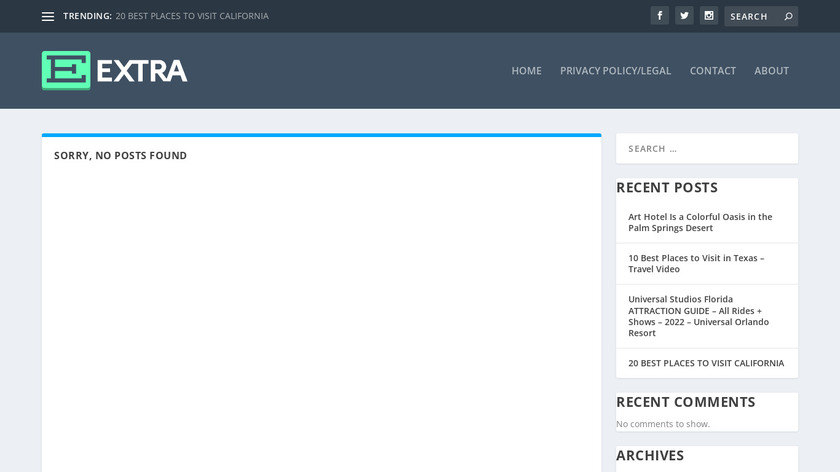Click the Archives heading
Viewport: 840px width, 472px height.
coord(650,455)
